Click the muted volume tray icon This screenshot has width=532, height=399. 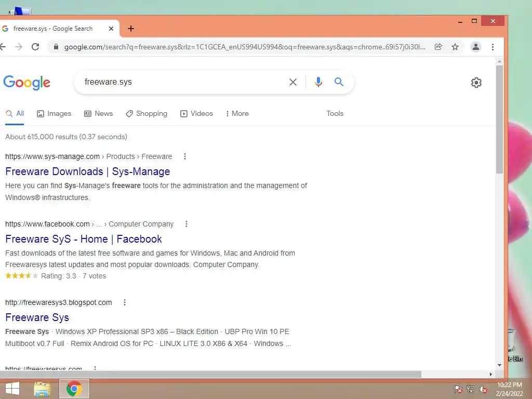[x=483, y=389]
